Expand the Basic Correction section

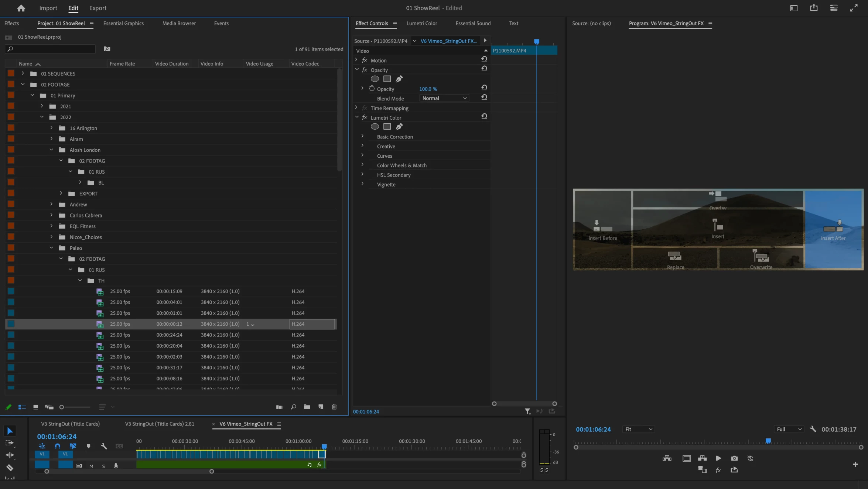(362, 137)
